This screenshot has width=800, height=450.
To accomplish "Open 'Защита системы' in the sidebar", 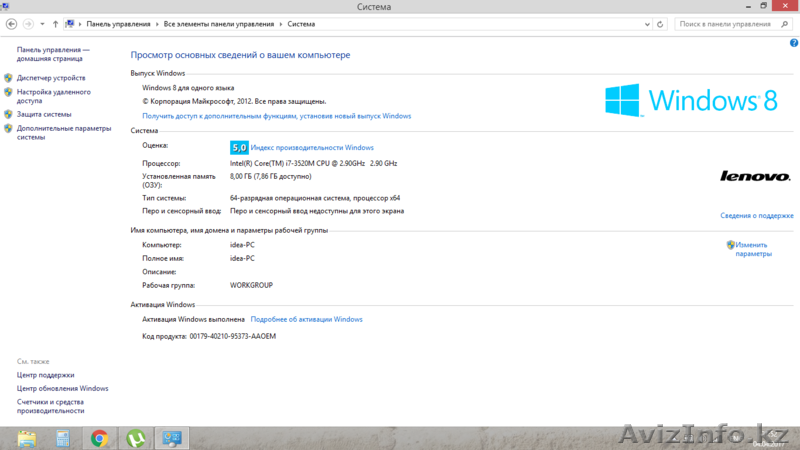I will tap(44, 114).
